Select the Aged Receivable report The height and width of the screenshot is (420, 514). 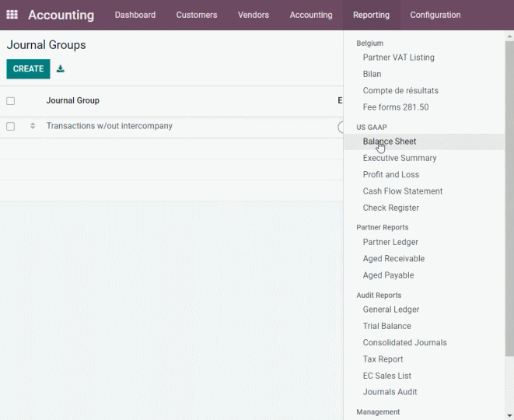(393, 259)
